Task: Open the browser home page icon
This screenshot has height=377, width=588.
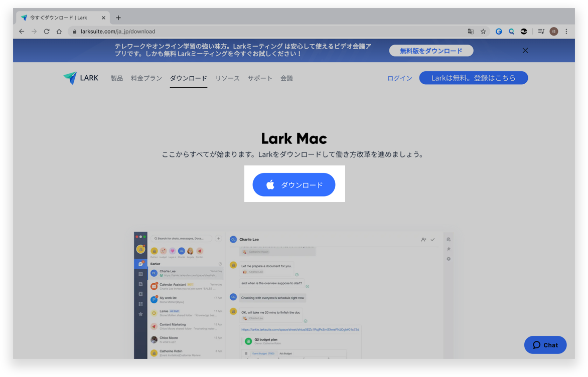Action: point(59,32)
